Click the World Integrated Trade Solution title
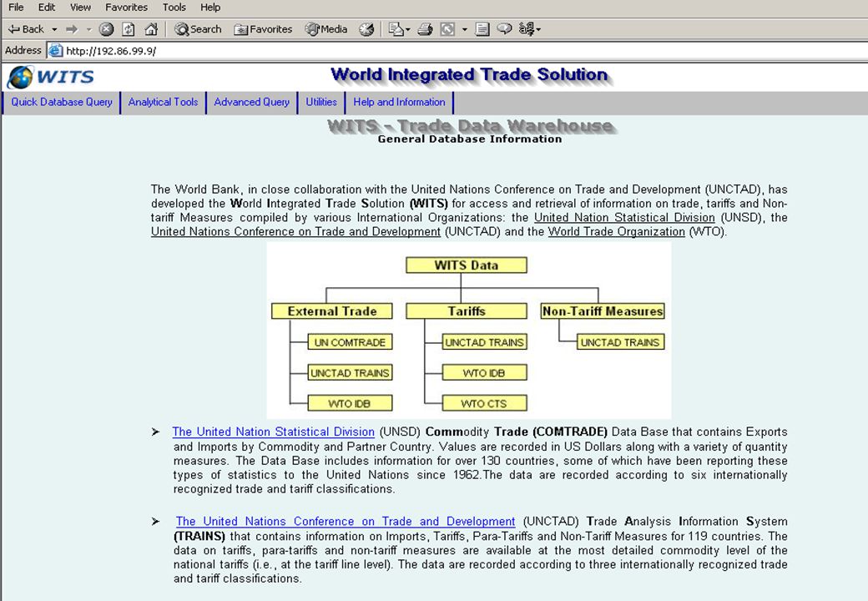This screenshot has width=868, height=601. (x=469, y=74)
